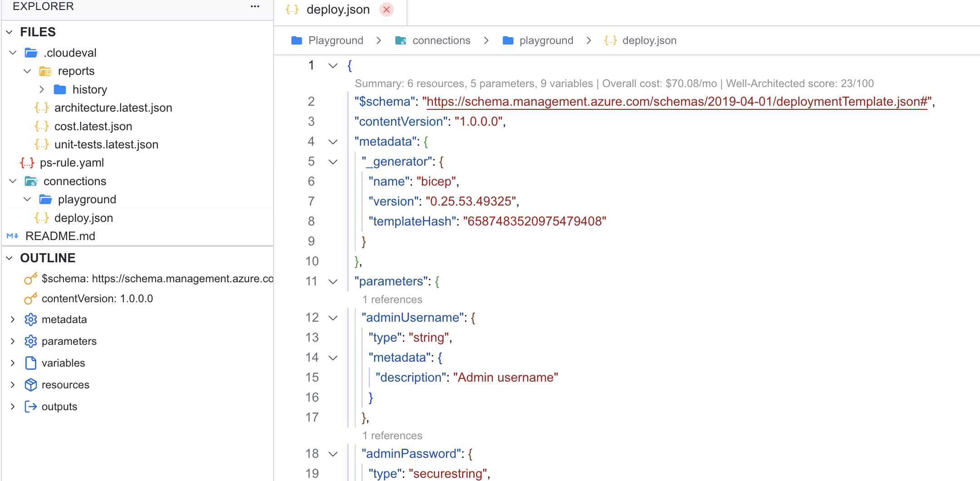The width and height of the screenshot is (980, 481).
Task: Fold the _generator block at line 5
Action: click(333, 162)
